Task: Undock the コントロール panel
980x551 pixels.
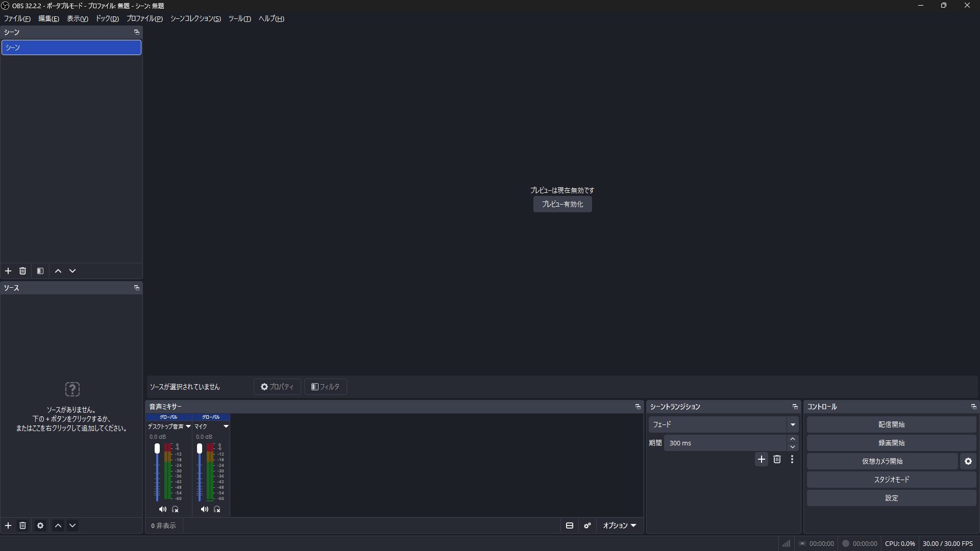Action: (973, 407)
